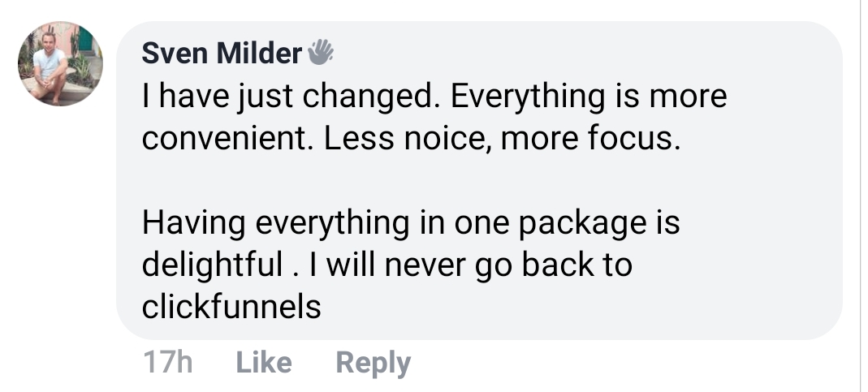The height and width of the screenshot is (392, 868).
Task: Click empty grey area right of "clickfunnels"
Action: (x=568, y=308)
